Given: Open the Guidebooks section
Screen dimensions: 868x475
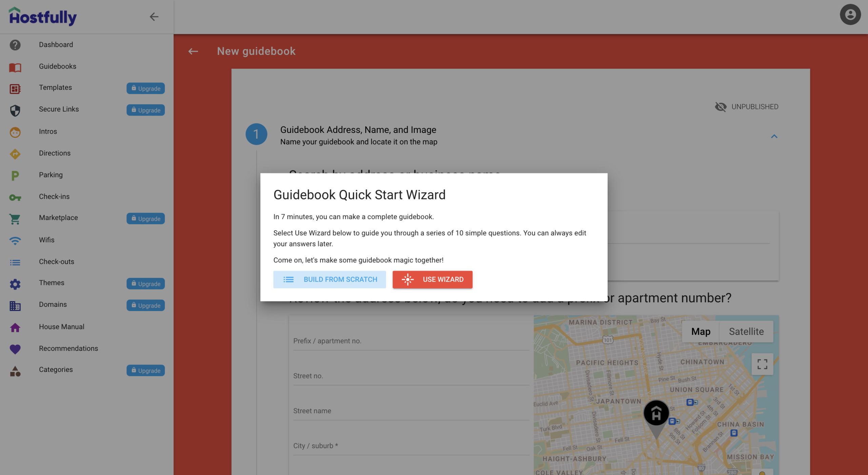Looking at the screenshot, I should (x=57, y=66).
